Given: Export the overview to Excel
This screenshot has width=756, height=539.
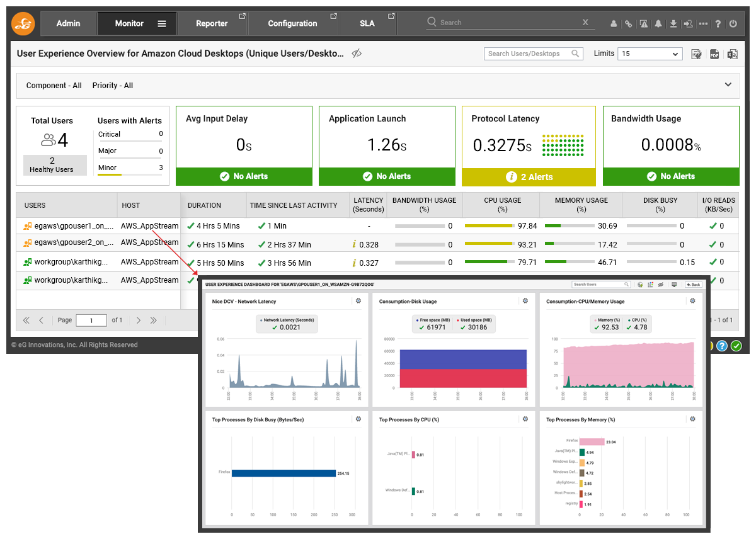Looking at the screenshot, I should point(732,54).
